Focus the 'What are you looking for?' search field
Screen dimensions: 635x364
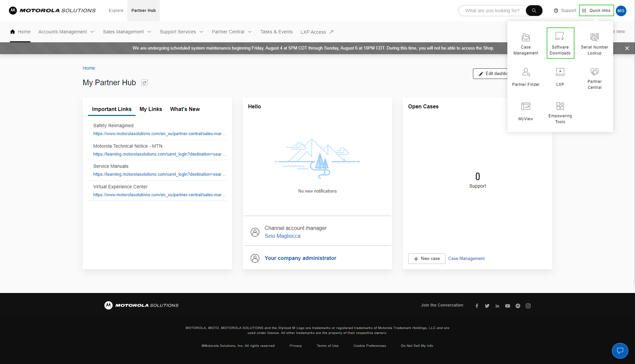(492, 11)
